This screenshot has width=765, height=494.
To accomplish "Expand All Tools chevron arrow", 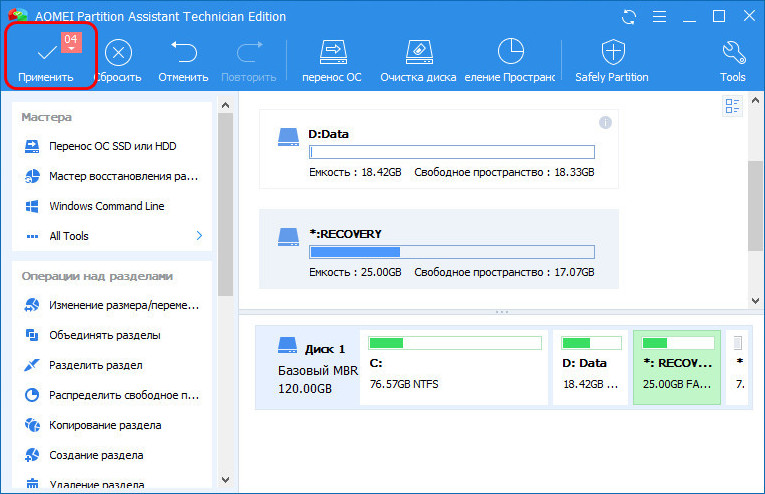I will pos(199,236).
